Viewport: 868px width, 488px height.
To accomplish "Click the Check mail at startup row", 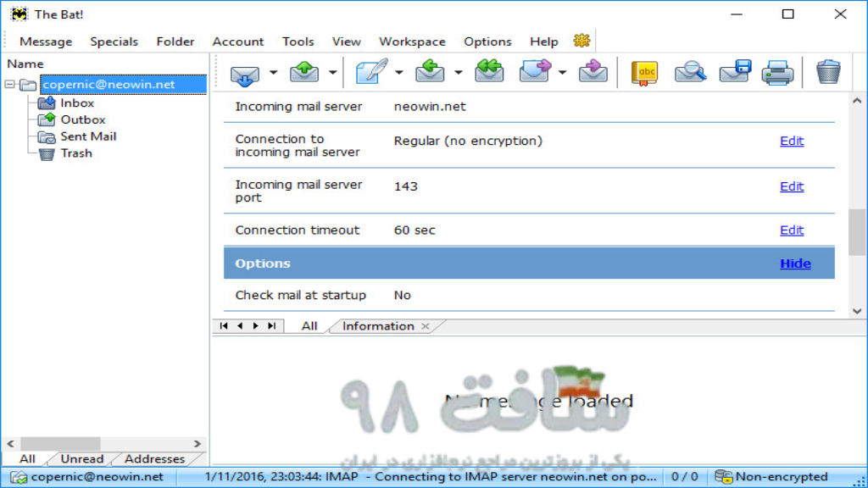I will (x=529, y=296).
